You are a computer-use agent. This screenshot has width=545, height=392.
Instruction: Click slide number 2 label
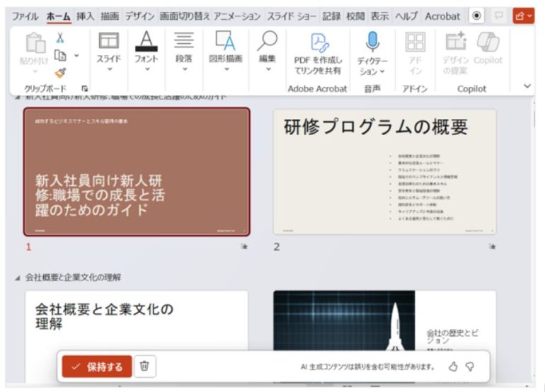coord(276,247)
